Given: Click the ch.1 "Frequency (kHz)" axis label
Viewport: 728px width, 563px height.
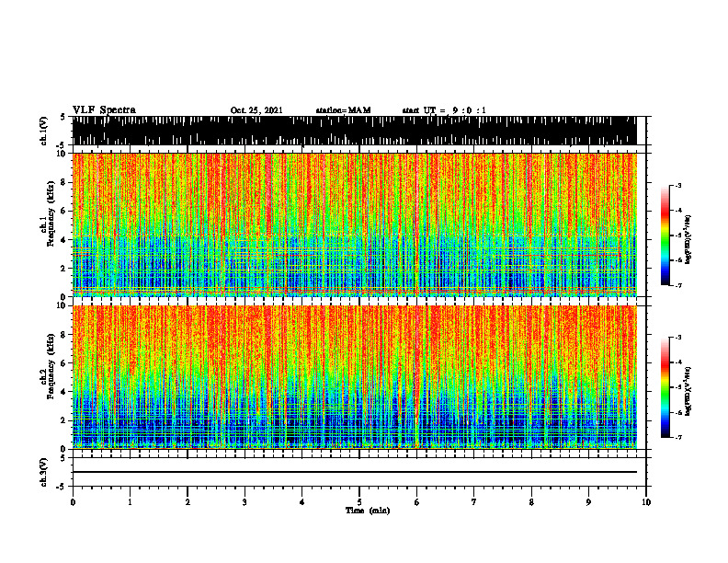Looking at the screenshot, I should (x=51, y=214).
